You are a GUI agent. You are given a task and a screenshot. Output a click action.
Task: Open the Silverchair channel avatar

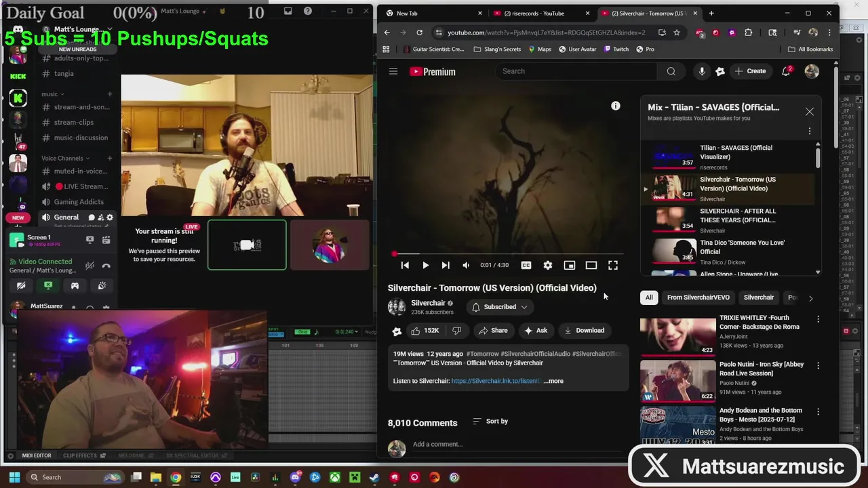(397, 307)
